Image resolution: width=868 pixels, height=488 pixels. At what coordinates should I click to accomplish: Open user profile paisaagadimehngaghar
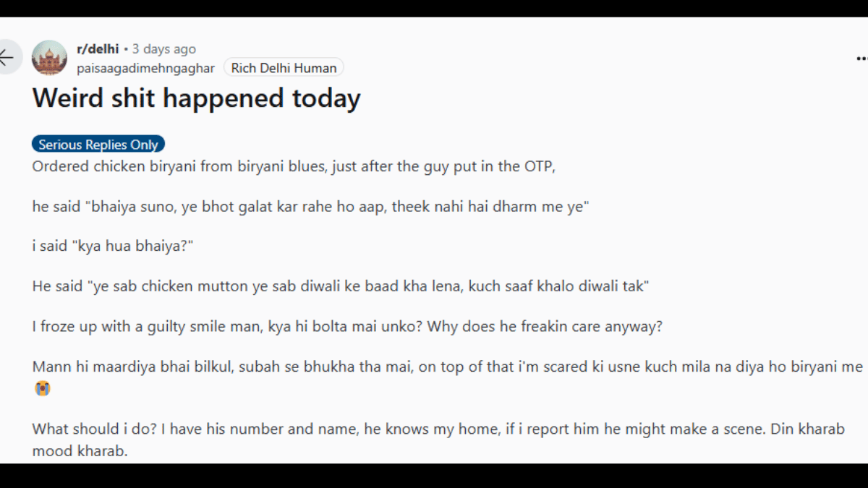click(x=145, y=68)
